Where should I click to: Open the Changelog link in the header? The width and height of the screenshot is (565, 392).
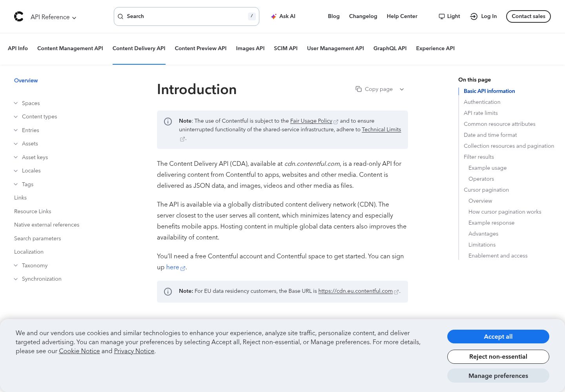[x=363, y=16]
